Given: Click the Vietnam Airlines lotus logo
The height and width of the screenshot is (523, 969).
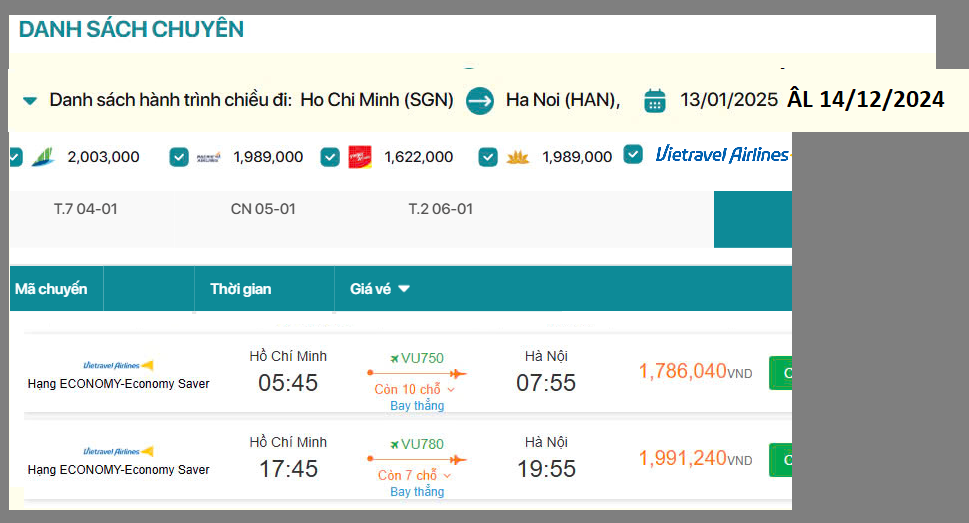Looking at the screenshot, I should [518, 157].
